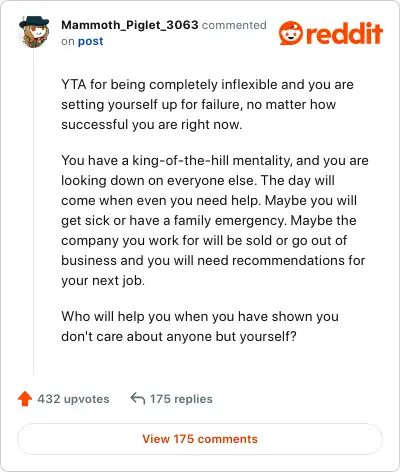Click the "432 upvotes" count text
400x472 pixels.
click(73, 399)
